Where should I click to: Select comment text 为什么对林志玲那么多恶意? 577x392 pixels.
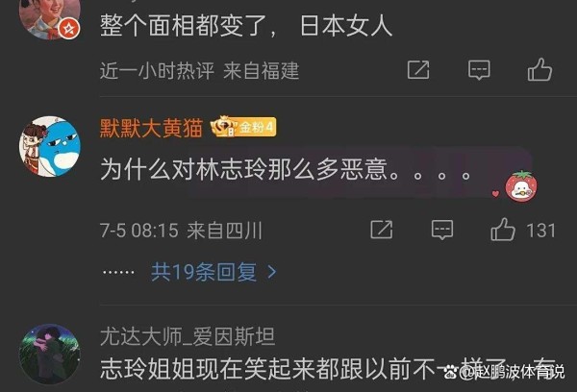click(244, 169)
